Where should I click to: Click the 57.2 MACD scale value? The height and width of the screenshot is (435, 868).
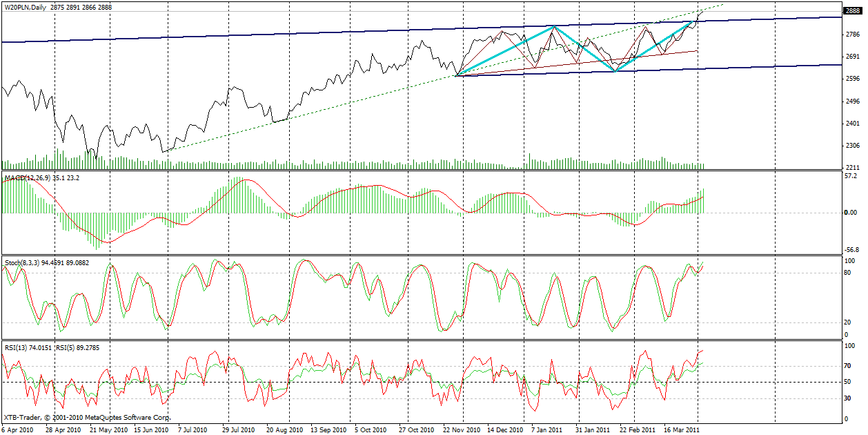[851, 177]
